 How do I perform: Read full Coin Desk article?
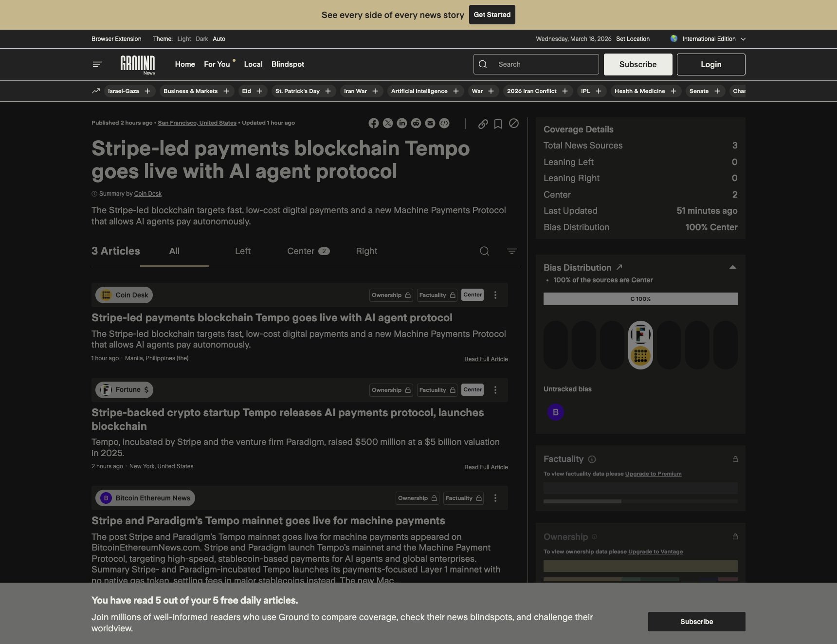[486, 359]
